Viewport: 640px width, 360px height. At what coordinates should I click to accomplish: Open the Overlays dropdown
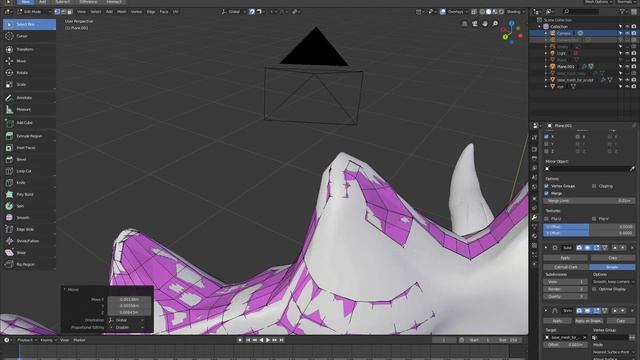(x=457, y=12)
